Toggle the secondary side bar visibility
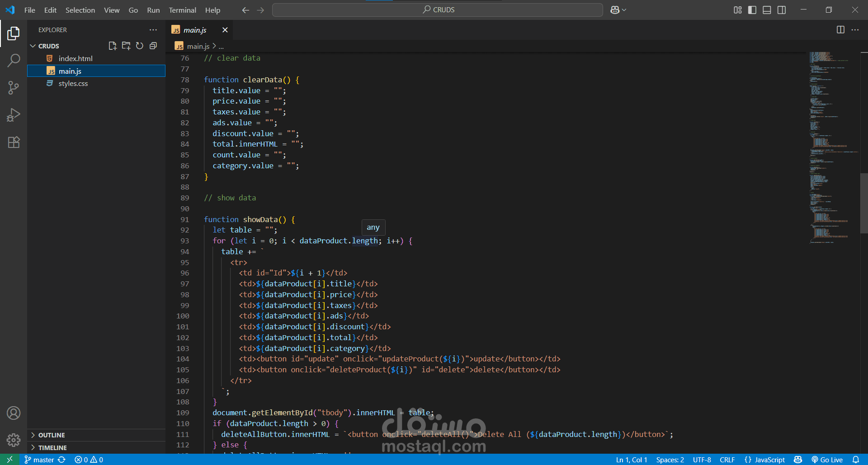 pyautogui.click(x=782, y=10)
